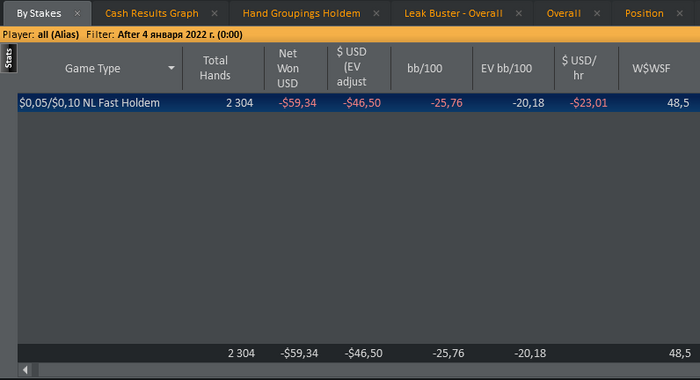Click the left arrow on the horizontal scrollbar

(25, 370)
